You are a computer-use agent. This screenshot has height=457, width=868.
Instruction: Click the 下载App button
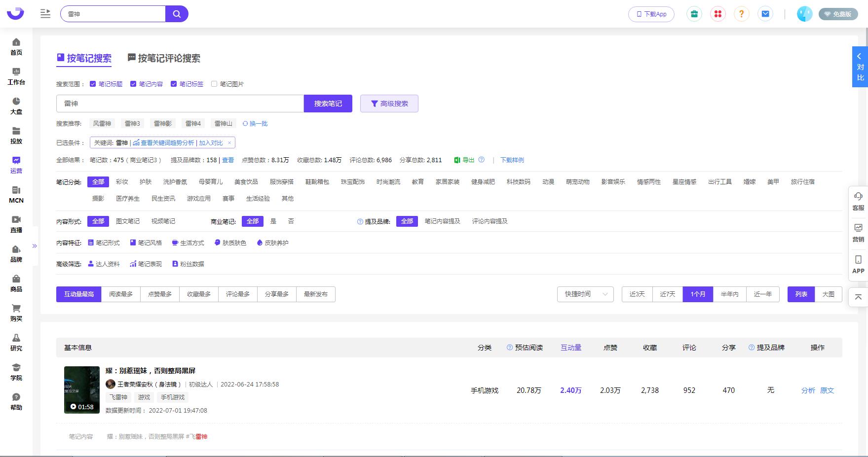pyautogui.click(x=651, y=14)
